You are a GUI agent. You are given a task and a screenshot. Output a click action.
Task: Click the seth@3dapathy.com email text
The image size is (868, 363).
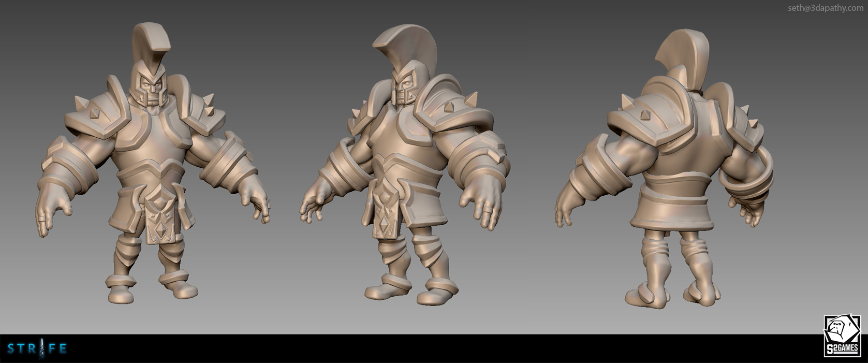[x=825, y=8]
